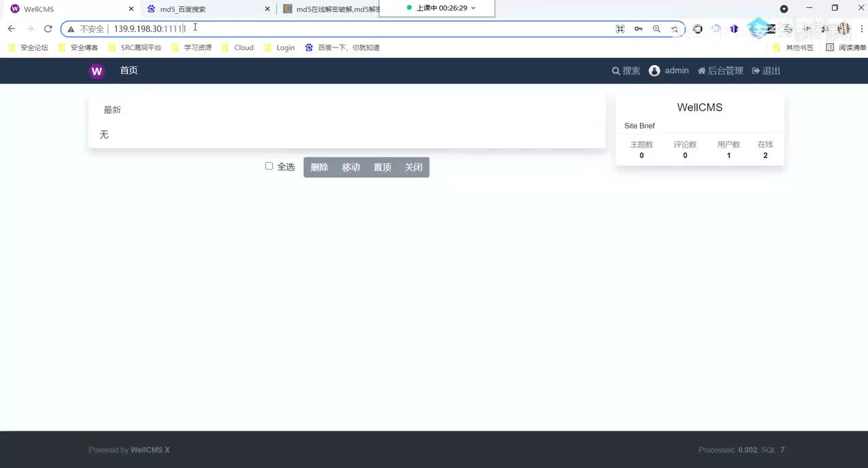
Task: Click the round black-ring extension icon
Action: coord(698,28)
